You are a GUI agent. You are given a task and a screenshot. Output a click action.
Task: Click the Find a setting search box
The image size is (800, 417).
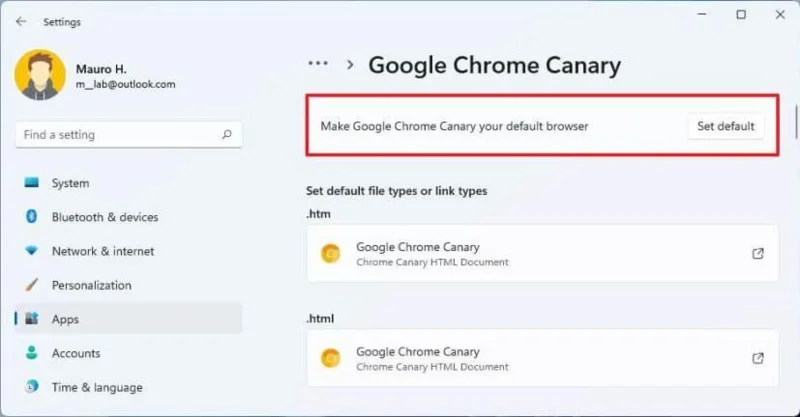click(129, 135)
